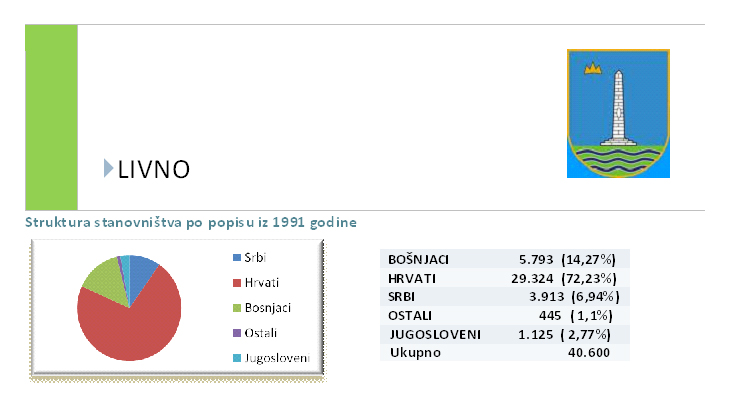729x394 pixels.
Task: Click the Ukupno total 40.600 value
Action: click(x=589, y=353)
